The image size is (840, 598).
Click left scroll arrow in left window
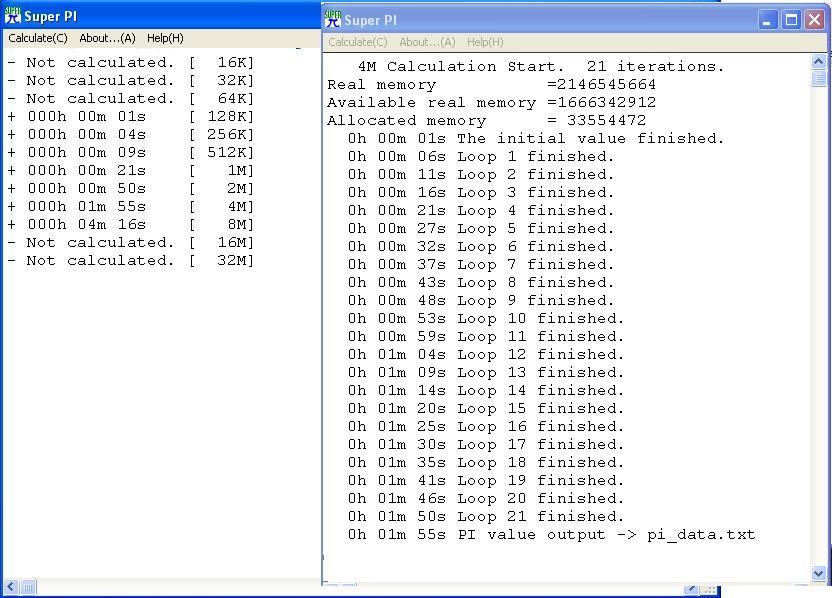pyautogui.click(x=11, y=587)
